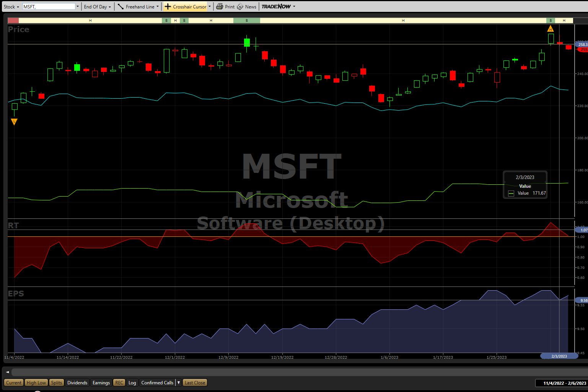Toggle the High Low overlay

click(x=36, y=382)
